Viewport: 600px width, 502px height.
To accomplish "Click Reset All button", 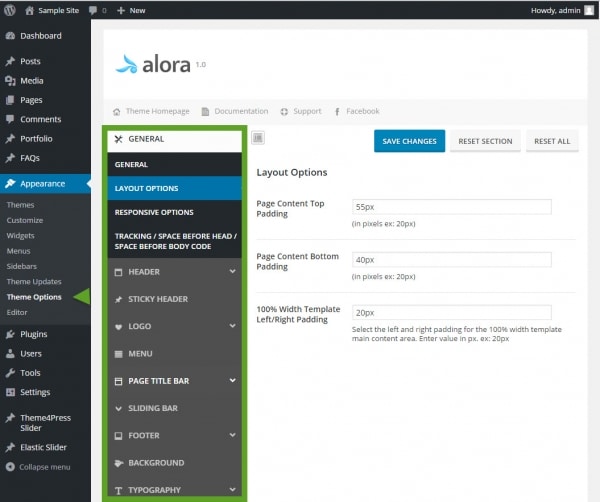I will click(552, 141).
